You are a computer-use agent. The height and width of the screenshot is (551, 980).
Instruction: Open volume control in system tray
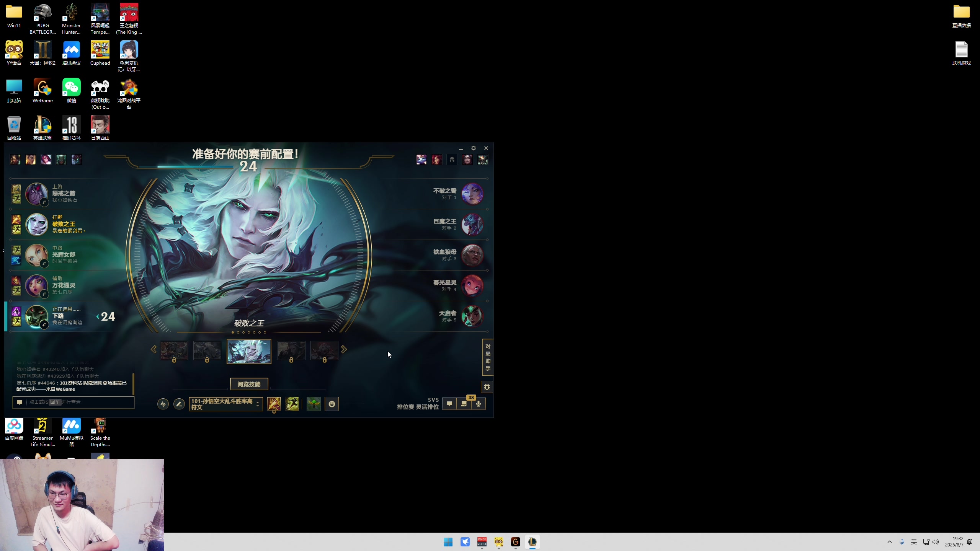pyautogui.click(x=936, y=542)
